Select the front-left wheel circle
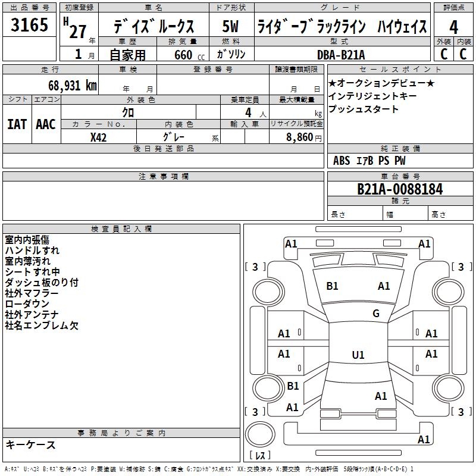 (268, 292)
